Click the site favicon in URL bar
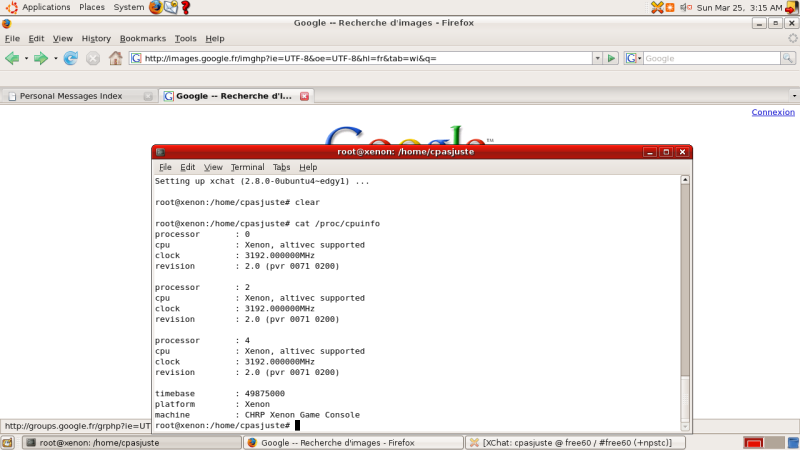800x450 pixels. [136, 58]
